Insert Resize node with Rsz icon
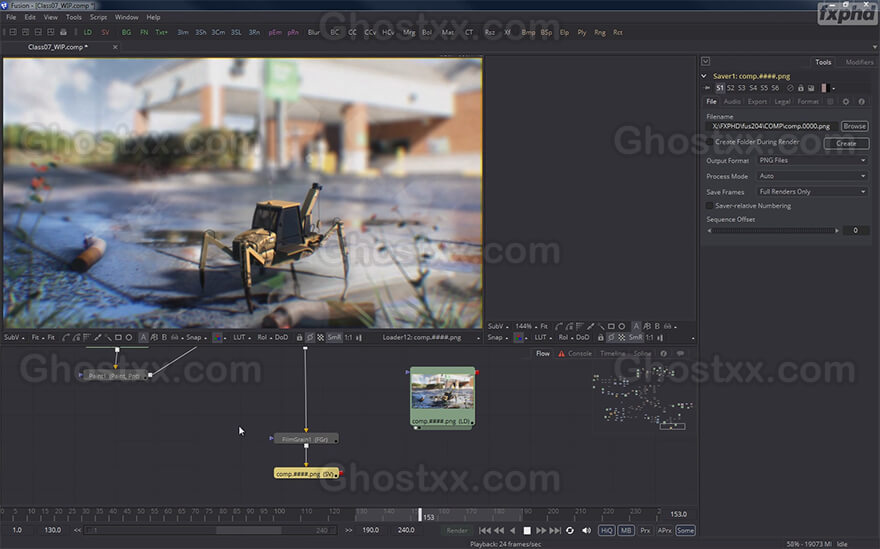The width and height of the screenshot is (880, 549). (490, 33)
